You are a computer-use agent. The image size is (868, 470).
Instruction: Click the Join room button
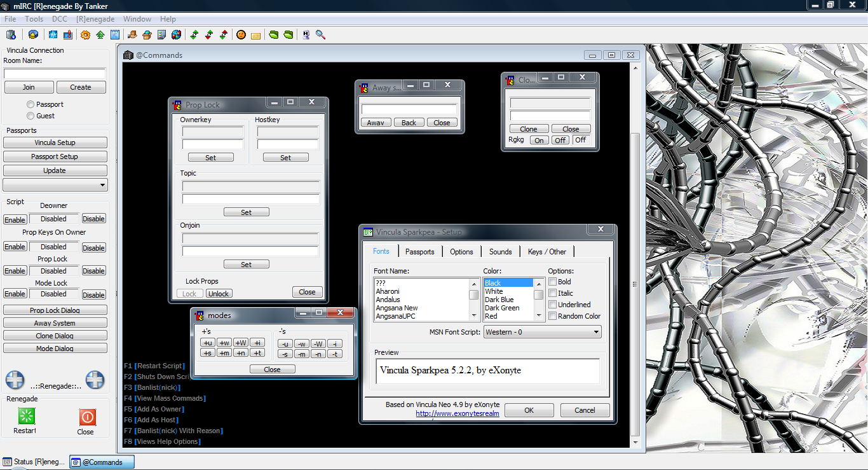[29, 87]
